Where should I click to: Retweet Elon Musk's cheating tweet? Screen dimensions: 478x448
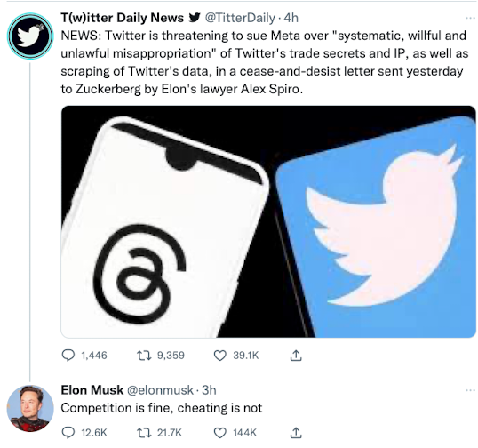[144, 433]
